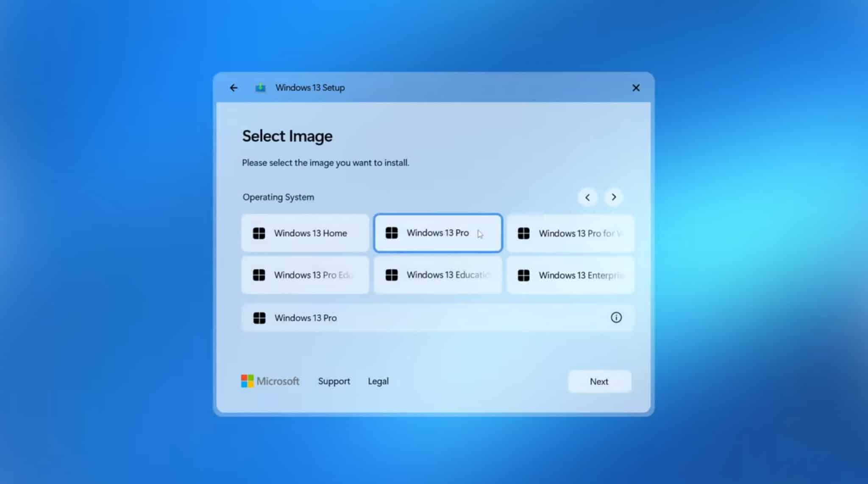Click the setup icon in the title bar

261,87
